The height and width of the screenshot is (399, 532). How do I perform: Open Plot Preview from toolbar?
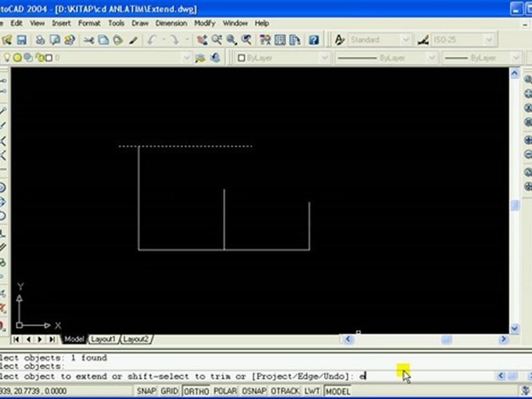55,40
